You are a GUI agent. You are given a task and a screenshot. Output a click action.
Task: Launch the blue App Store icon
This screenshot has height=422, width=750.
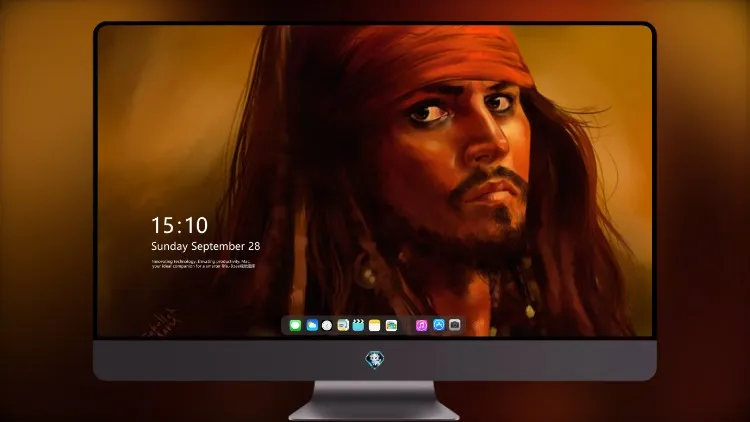tap(439, 325)
